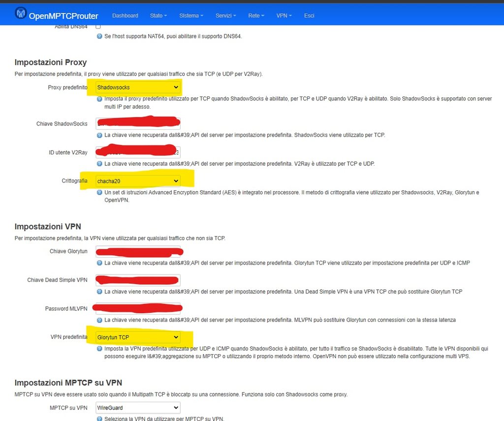Click the "ID utente V2Ray" label

[68, 152]
